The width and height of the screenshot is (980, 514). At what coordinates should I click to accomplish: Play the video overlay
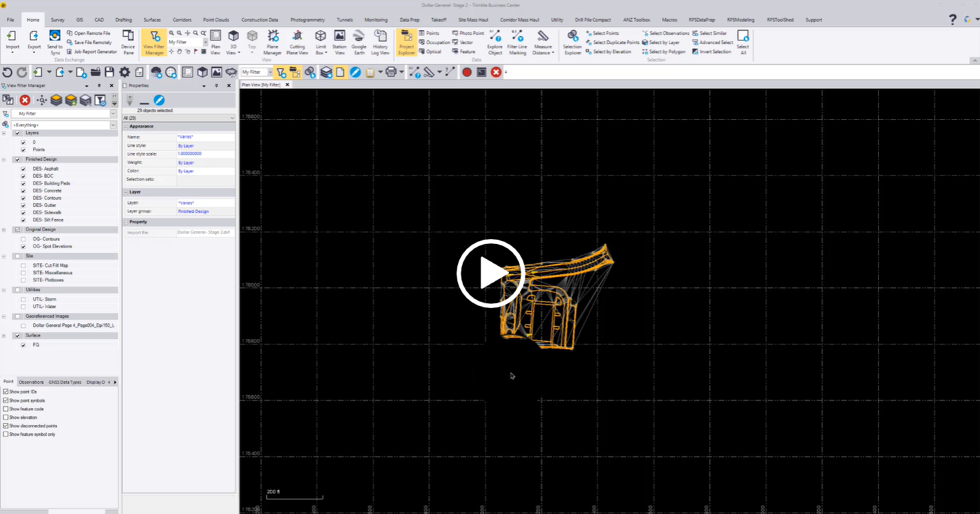coord(490,273)
